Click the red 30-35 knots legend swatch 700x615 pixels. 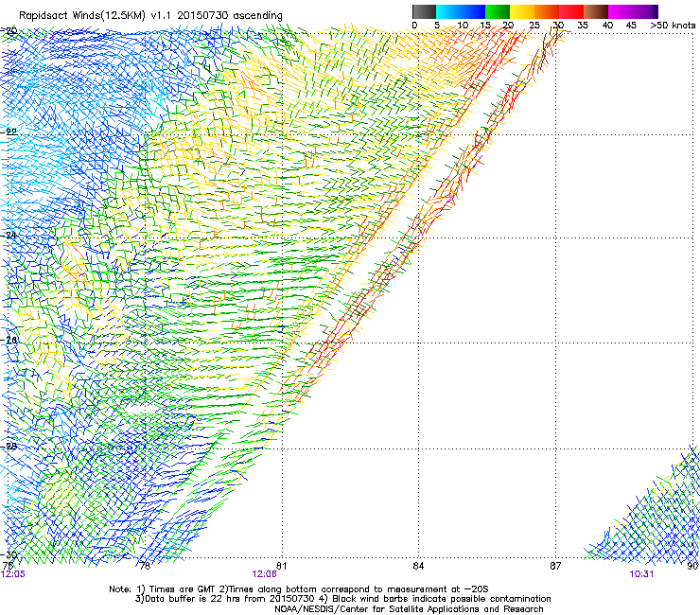pos(571,11)
